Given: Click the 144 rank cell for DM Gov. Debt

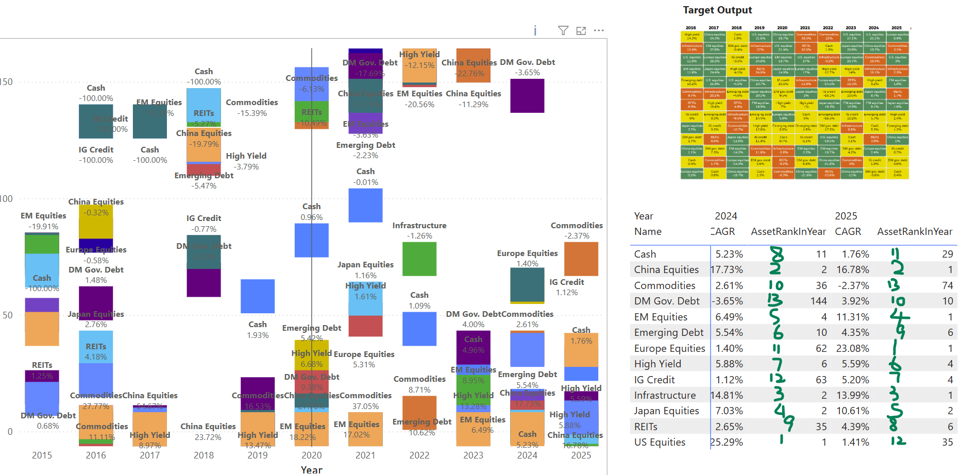Looking at the screenshot, I should coord(818,301).
